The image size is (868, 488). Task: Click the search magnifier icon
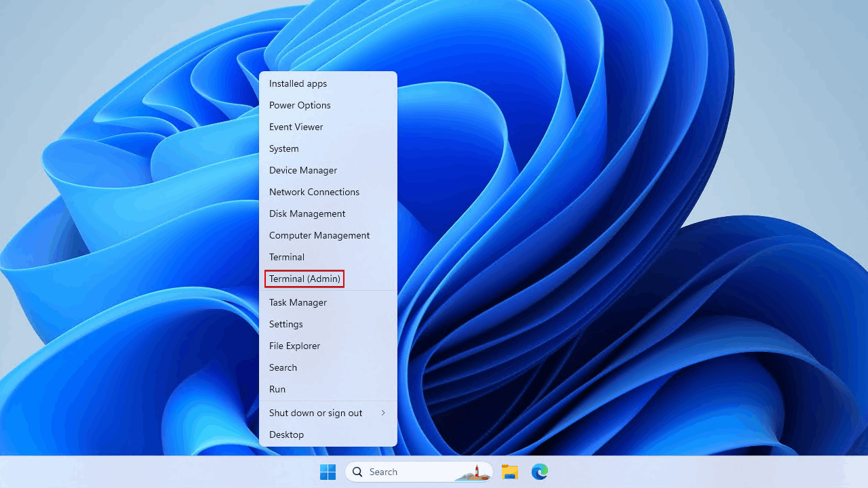(357, 472)
